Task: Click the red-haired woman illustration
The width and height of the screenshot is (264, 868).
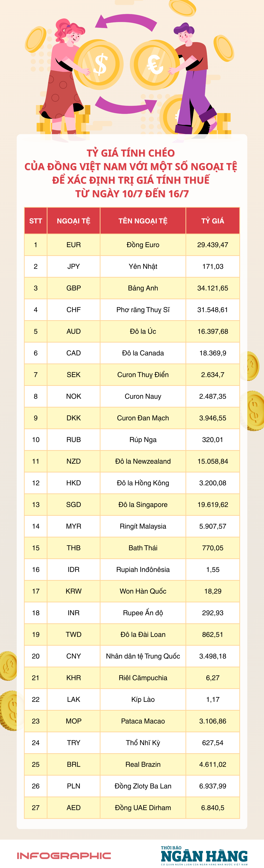Action: coord(64,77)
